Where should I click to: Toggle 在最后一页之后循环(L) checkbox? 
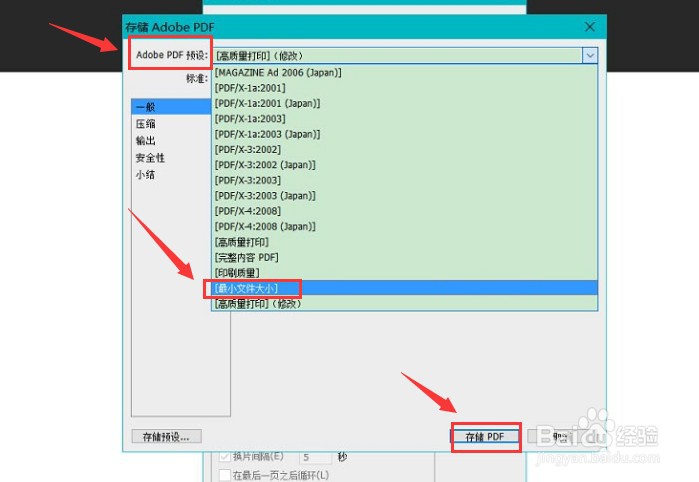tap(225, 475)
